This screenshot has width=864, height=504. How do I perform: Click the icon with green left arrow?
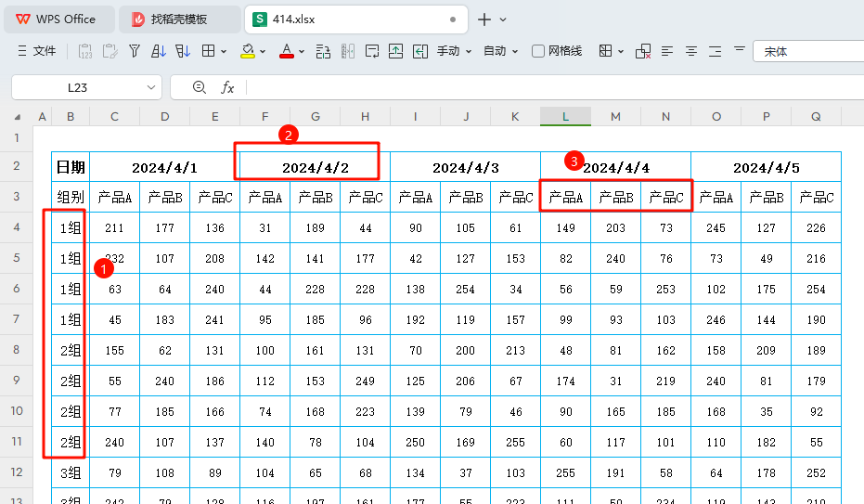pos(420,51)
